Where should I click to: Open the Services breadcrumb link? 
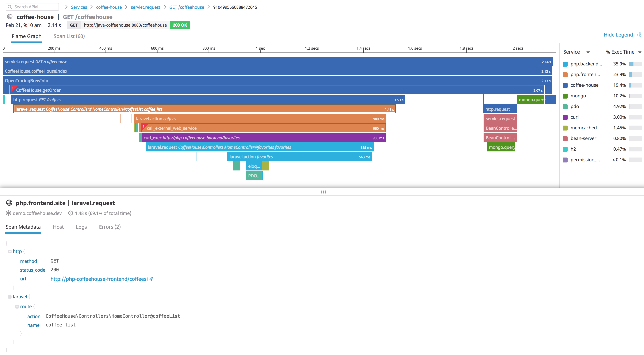coord(79,7)
